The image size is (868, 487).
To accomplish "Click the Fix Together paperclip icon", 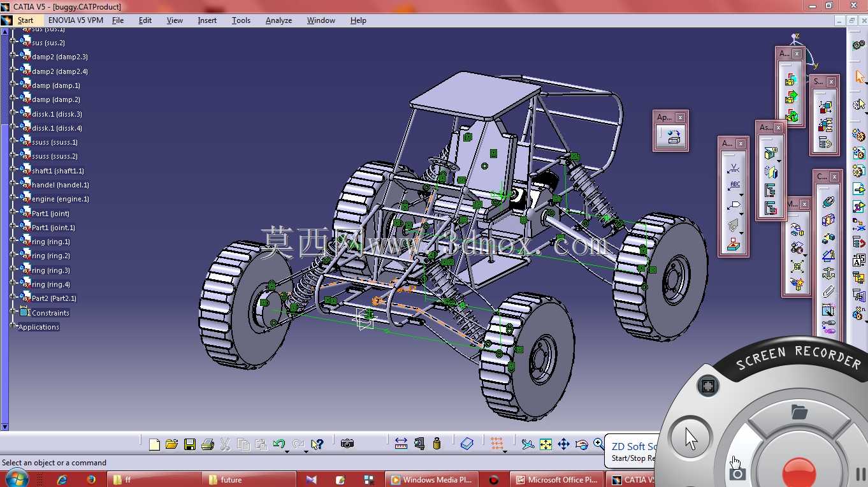I will tap(828, 291).
